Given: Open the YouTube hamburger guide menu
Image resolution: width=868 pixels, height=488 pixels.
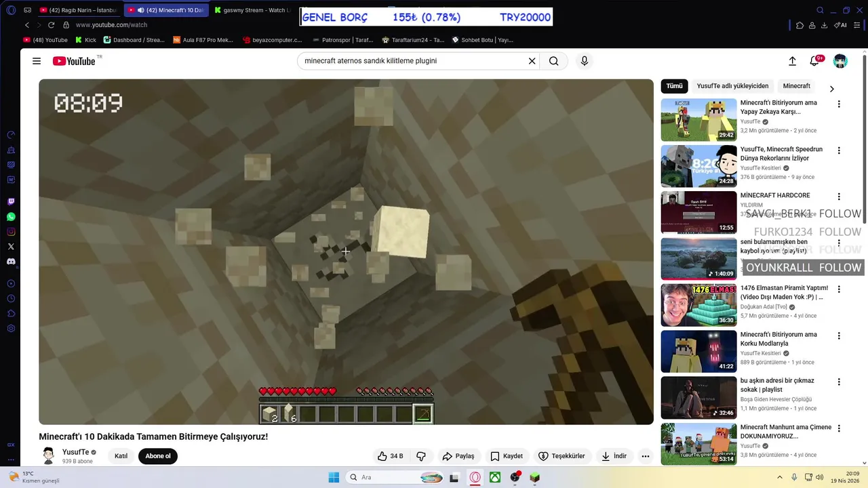Looking at the screenshot, I should point(37,61).
